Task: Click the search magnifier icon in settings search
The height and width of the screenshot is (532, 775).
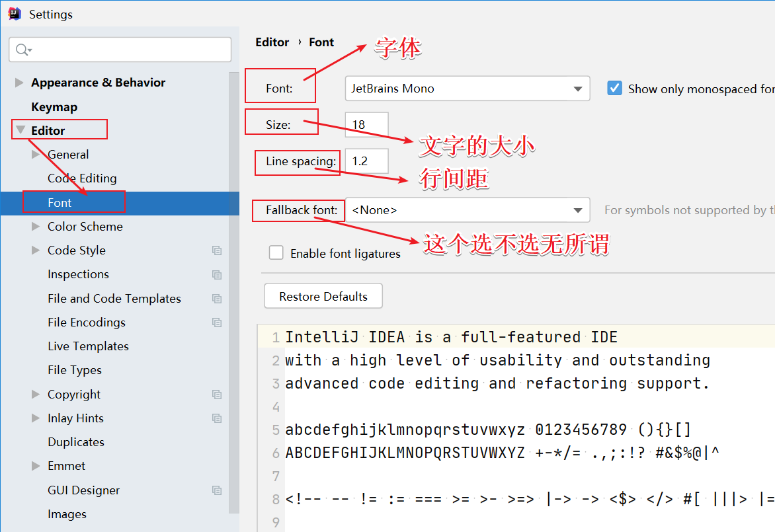Action: [x=22, y=50]
